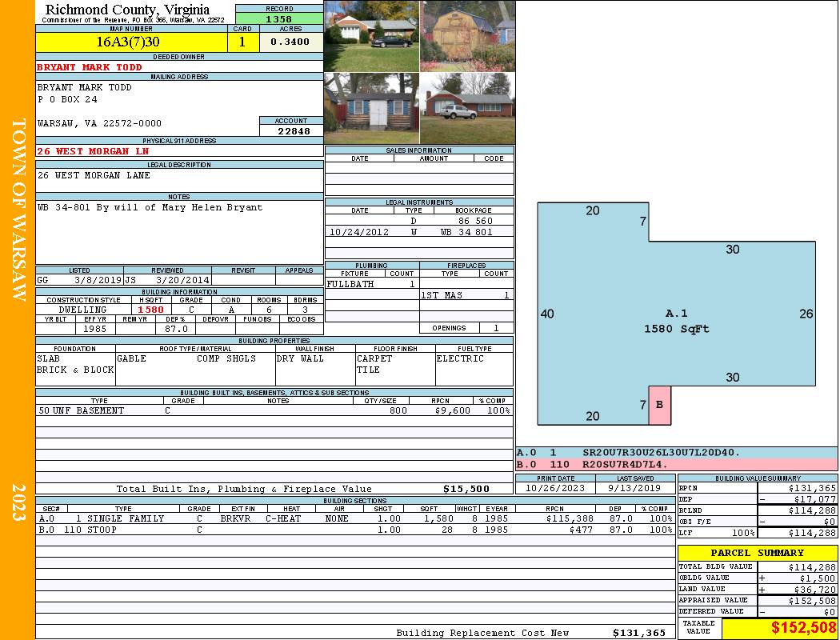Open the brick house photo with white SUV
The height and width of the screenshot is (640, 840).
(x=468, y=108)
